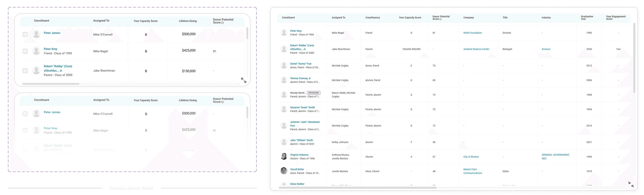
Task: Check Robert "Robby" (Care) checkbox in upper small table
Action: click(25, 71)
